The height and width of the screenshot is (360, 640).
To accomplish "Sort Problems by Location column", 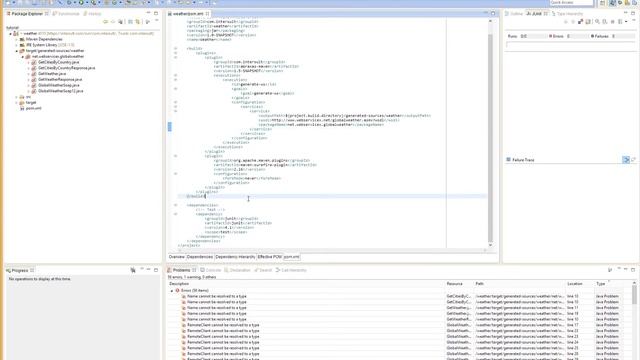I will [580, 284].
